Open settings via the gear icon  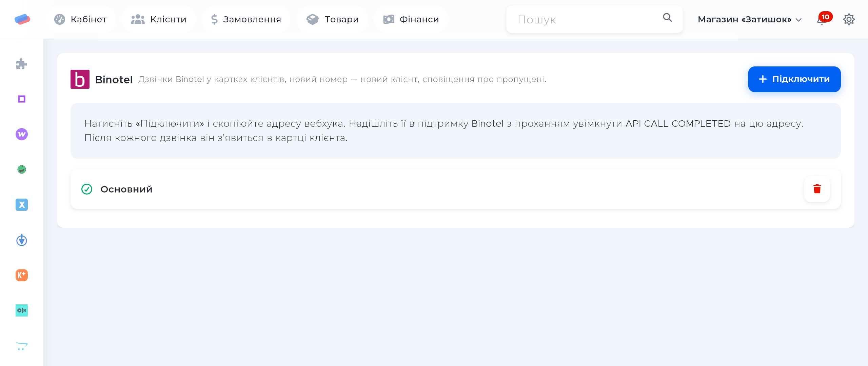849,19
